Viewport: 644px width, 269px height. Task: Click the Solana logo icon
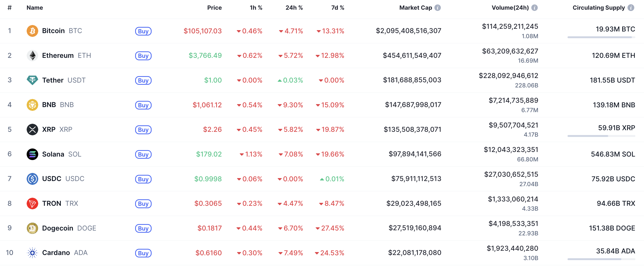(x=32, y=154)
